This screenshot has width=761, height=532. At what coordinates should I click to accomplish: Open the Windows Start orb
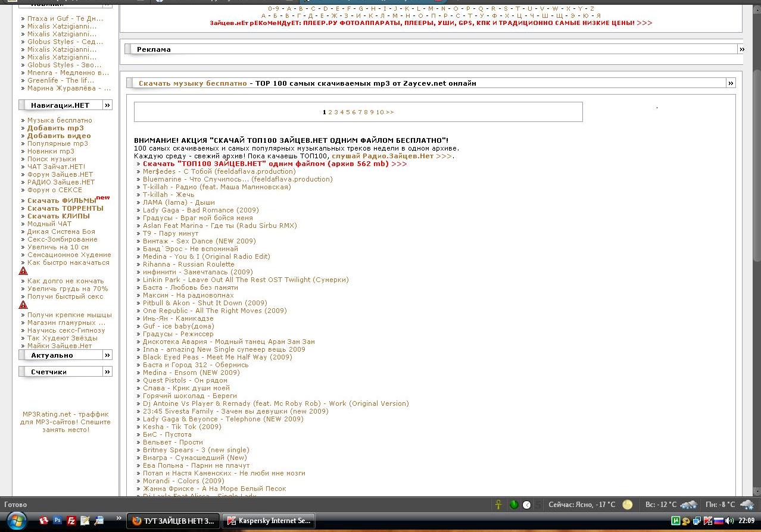click(17, 521)
